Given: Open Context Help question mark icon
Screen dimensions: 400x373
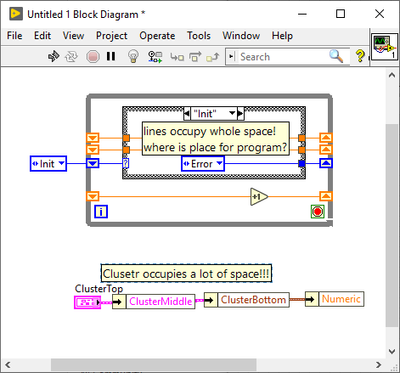Looking at the screenshot, I should tap(360, 56).
